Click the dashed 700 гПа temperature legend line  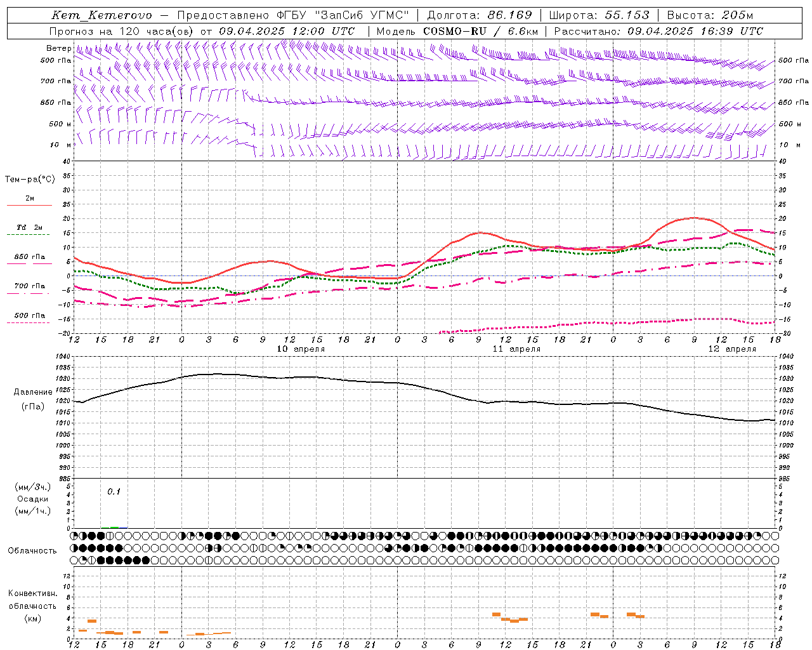pos(29,294)
